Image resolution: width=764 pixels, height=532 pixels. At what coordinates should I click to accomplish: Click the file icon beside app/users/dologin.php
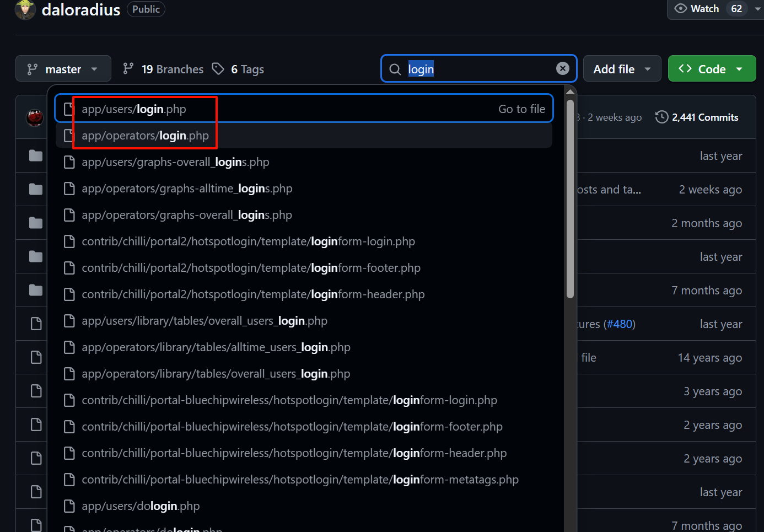pyautogui.click(x=69, y=506)
